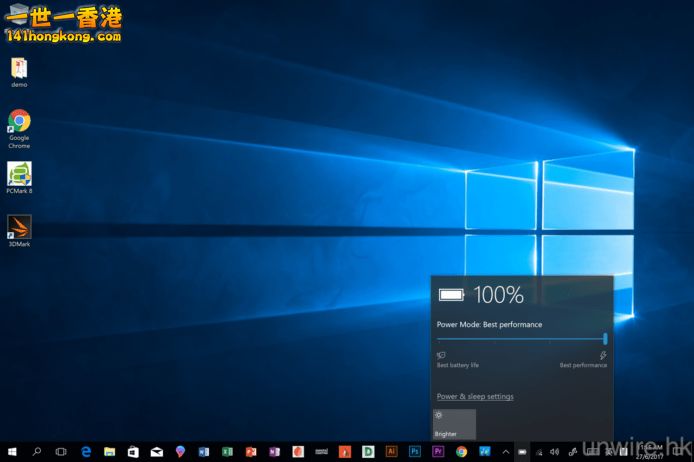Select the PCMark 8 desktop shortcut
This screenshot has height=462, width=694.
pyautogui.click(x=19, y=178)
